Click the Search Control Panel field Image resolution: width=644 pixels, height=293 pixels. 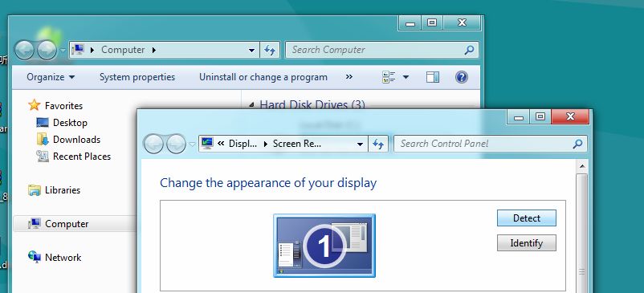point(491,144)
